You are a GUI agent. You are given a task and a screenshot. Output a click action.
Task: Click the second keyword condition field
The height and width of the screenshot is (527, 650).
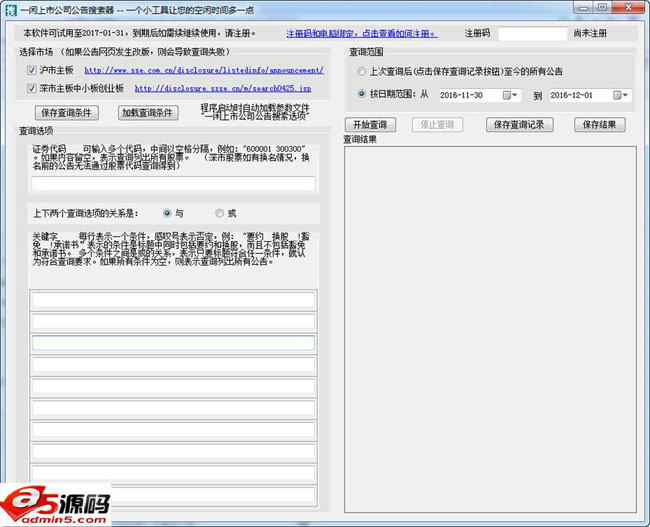click(173, 322)
